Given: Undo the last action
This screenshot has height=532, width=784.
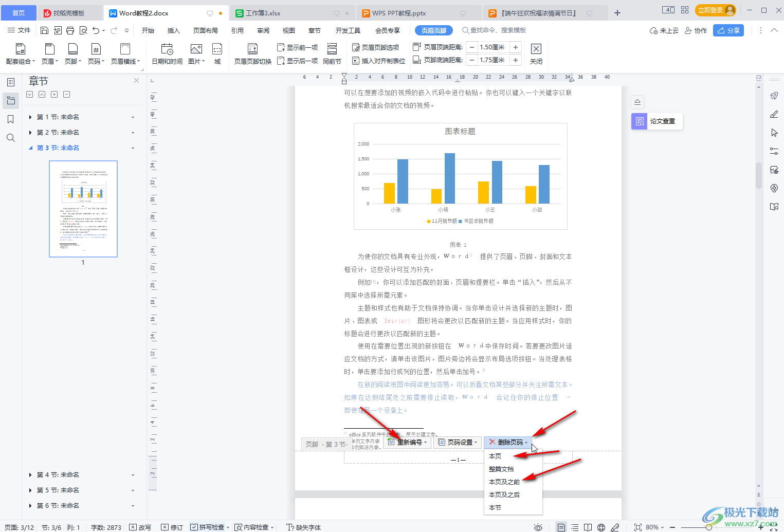Looking at the screenshot, I should pyautogui.click(x=96, y=30).
